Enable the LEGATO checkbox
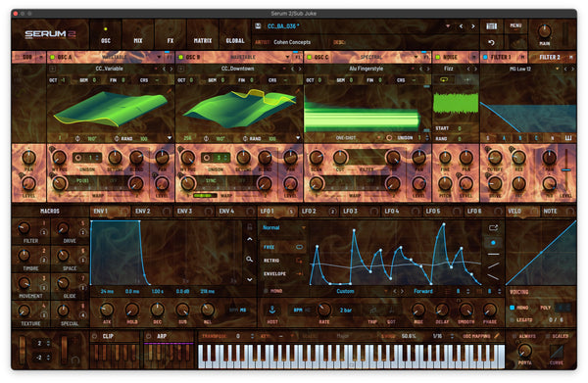 (x=512, y=319)
